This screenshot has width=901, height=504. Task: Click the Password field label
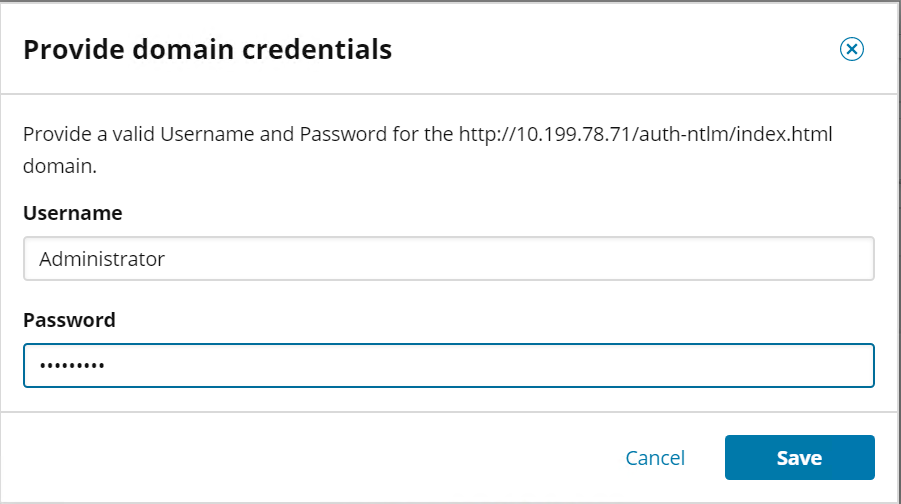click(69, 320)
